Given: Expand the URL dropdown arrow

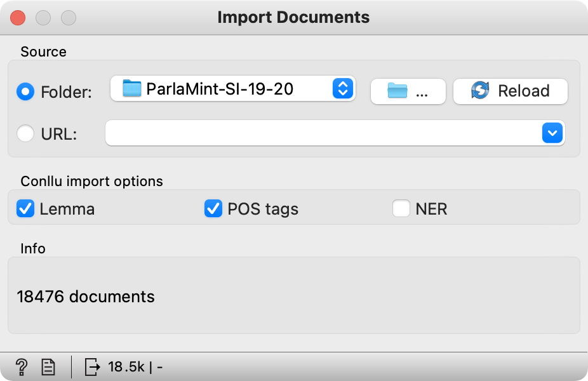Looking at the screenshot, I should coord(552,133).
